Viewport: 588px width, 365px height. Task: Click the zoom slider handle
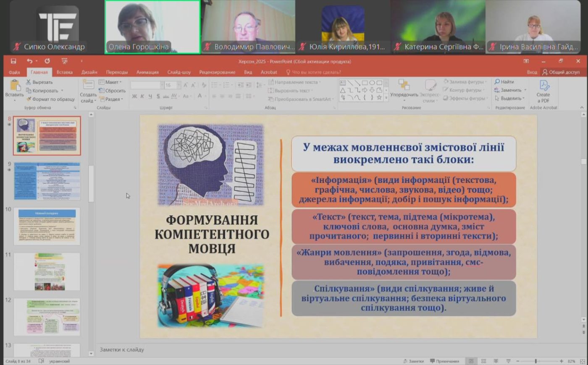click(536, 361)
